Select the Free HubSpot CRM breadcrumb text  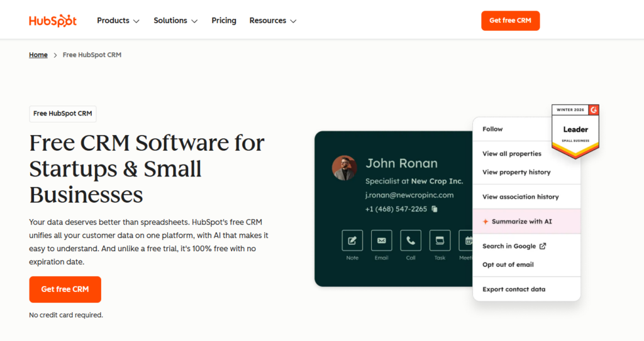[92, 55]
